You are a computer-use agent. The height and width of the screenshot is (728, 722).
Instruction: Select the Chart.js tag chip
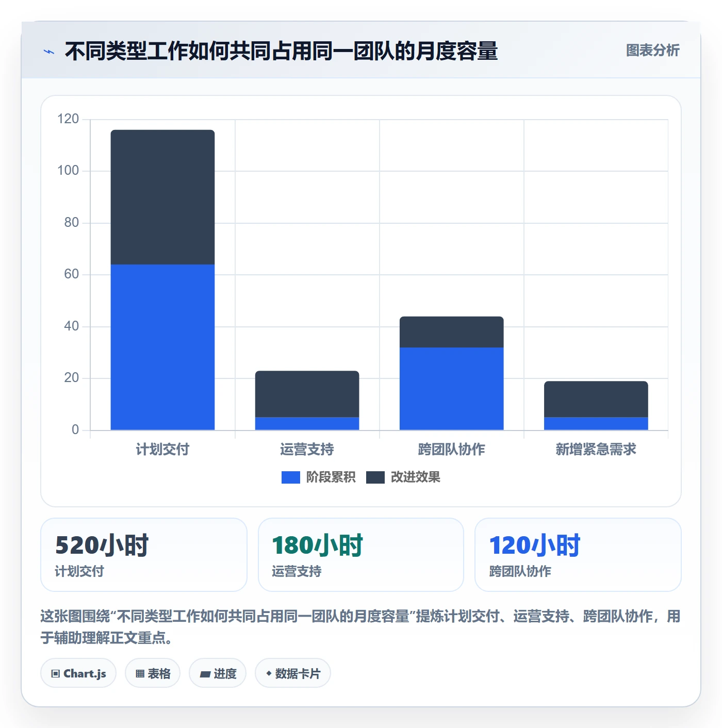pyautogui.click(x=78, y=673)
